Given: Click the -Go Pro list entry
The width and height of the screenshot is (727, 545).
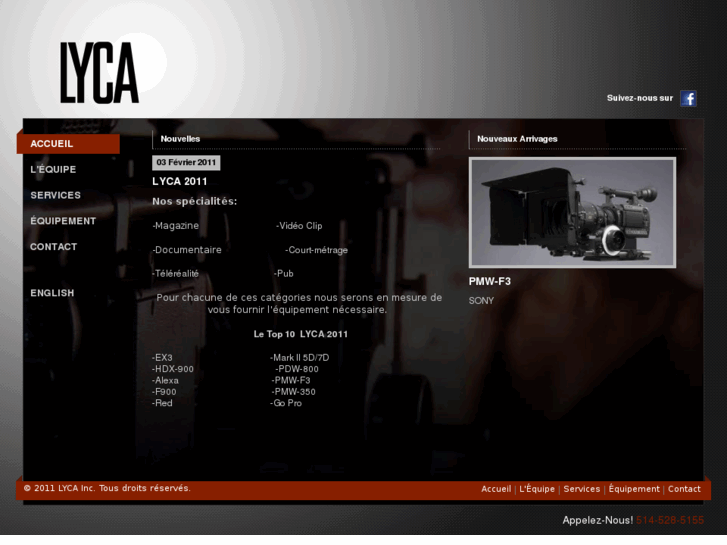Looking at the screenshot, I should click(x=286, y=404).
